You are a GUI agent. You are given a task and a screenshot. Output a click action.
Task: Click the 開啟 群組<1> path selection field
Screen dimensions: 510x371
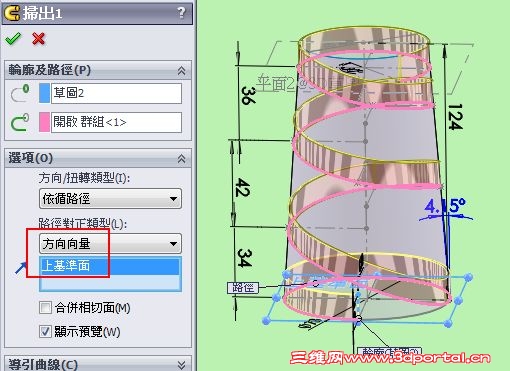coord(116,122)
